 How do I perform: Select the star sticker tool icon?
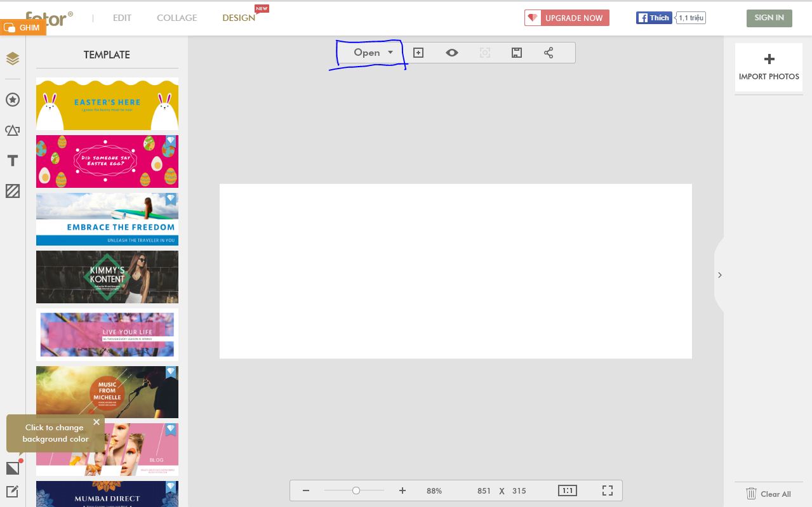[13, 100]
